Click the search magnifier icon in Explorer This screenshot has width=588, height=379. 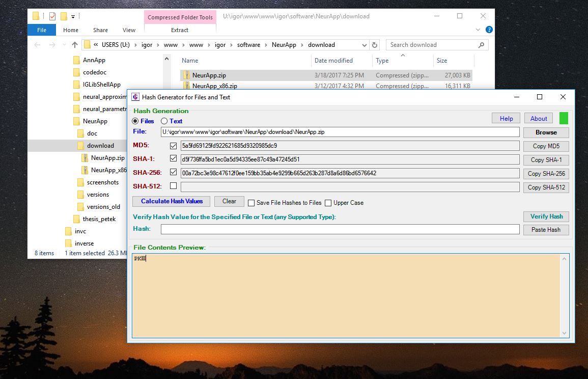[481, 45]
